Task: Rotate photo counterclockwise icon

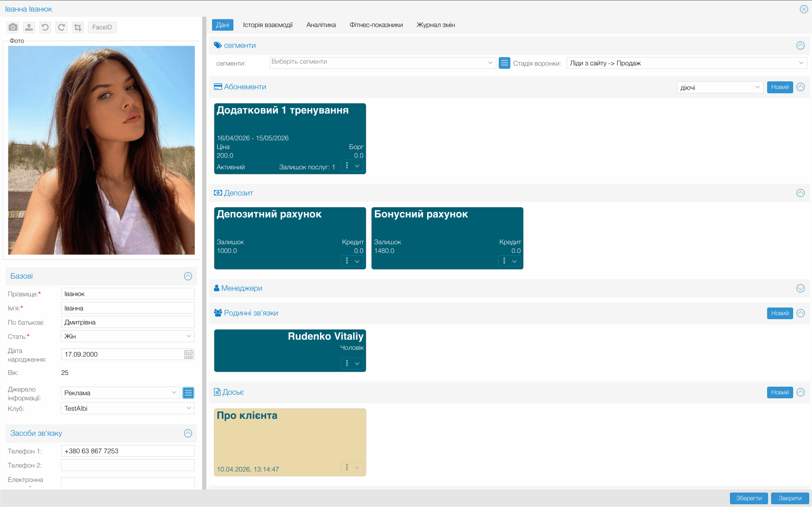Action: point(45,27)
